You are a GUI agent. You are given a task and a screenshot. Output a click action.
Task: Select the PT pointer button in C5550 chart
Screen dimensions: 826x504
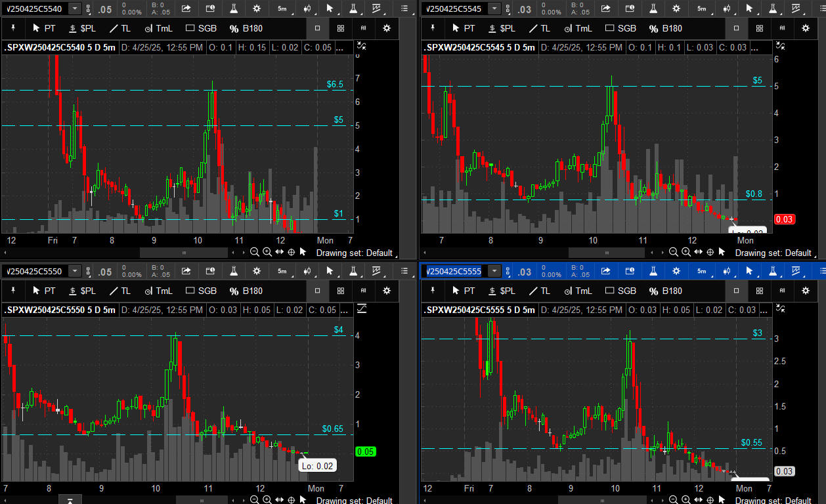point(43,291)
